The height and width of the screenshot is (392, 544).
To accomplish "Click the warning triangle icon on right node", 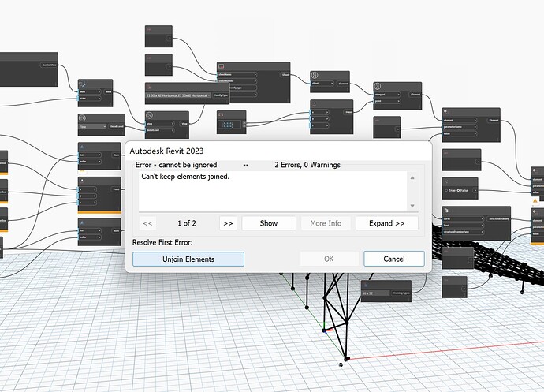I will (535, 200).
